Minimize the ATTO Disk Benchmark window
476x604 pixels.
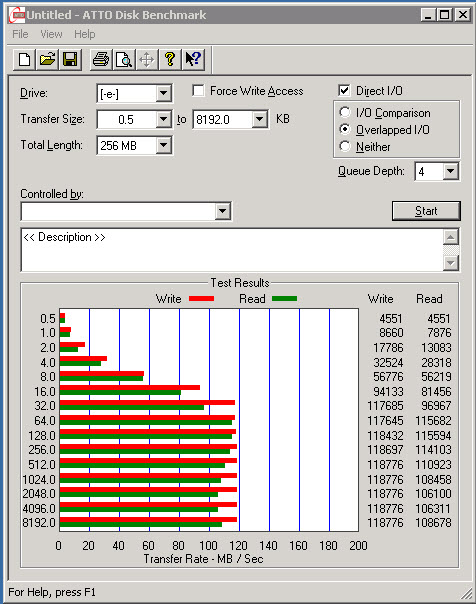428,15
